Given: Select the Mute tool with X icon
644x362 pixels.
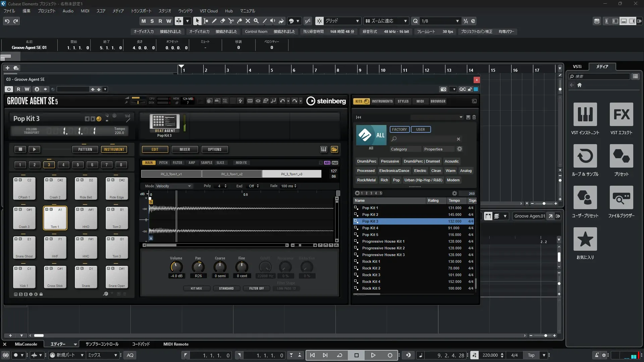Looking at the screenshot, I should click(248, 21).
